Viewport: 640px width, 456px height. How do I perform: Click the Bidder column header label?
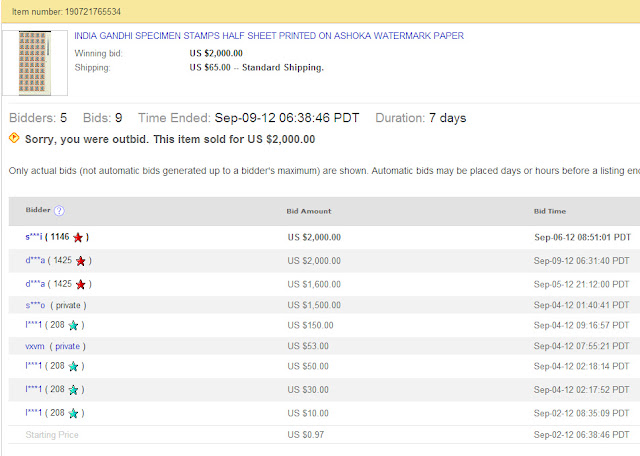point(38,210)
